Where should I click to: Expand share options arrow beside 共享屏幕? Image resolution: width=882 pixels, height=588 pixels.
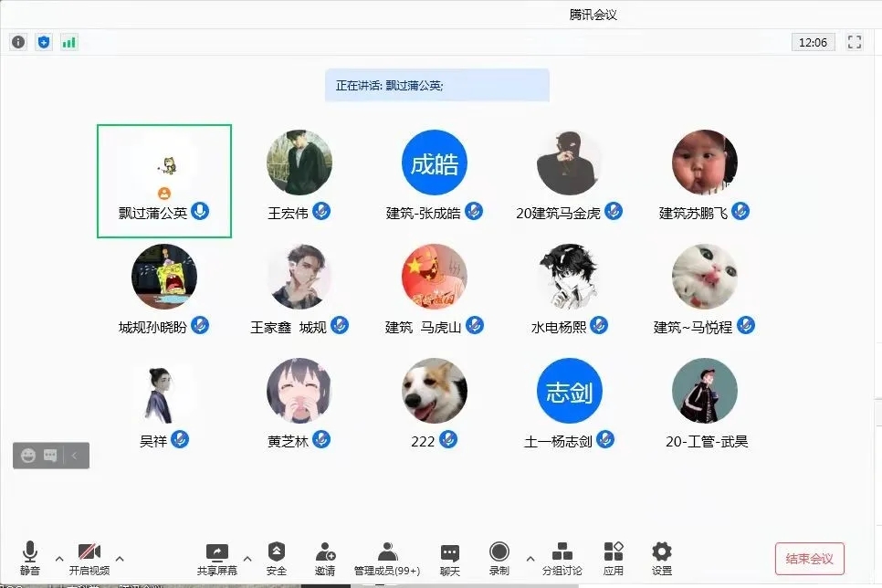click(247, 559)
